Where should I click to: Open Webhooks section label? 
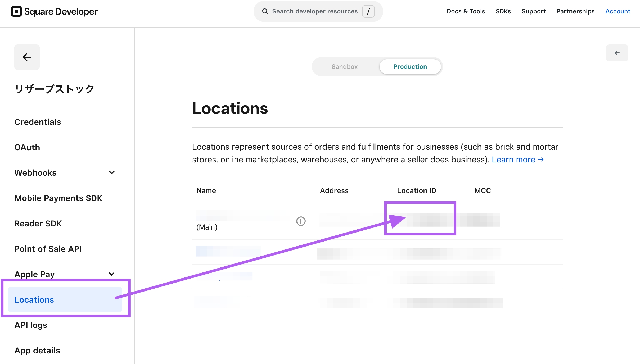(35, 173)
